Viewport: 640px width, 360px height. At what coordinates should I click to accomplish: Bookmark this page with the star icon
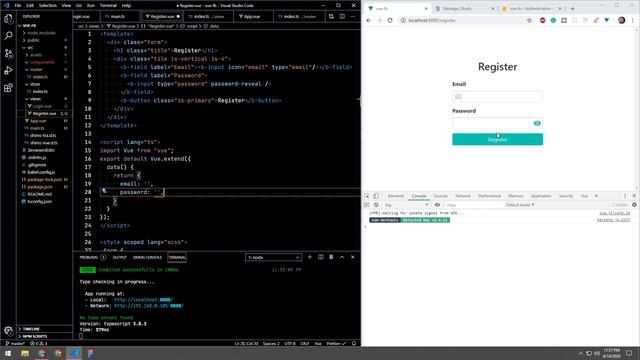click(529, 20)
